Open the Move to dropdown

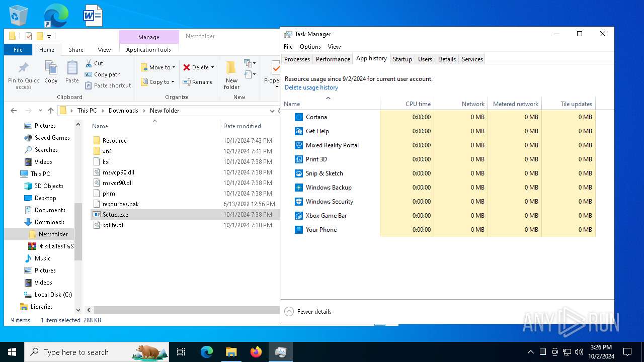point(158,67)
